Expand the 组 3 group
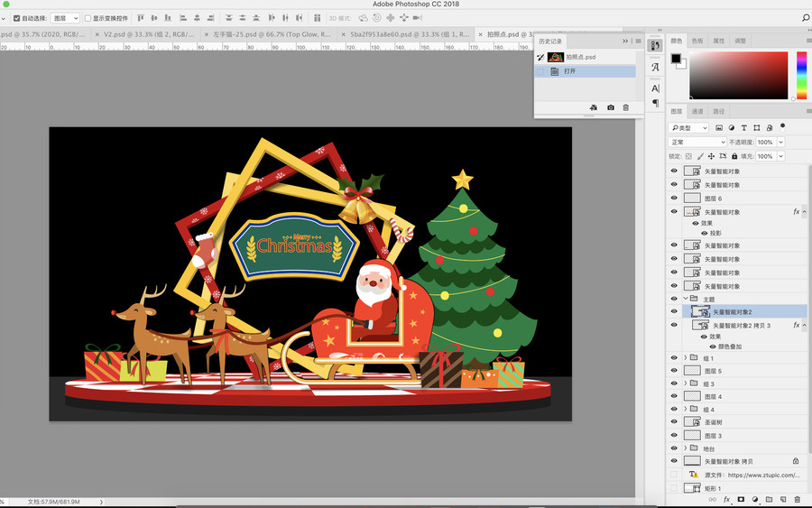The width and height of the screenshot is (812, 508). click(x=686, y=383)
